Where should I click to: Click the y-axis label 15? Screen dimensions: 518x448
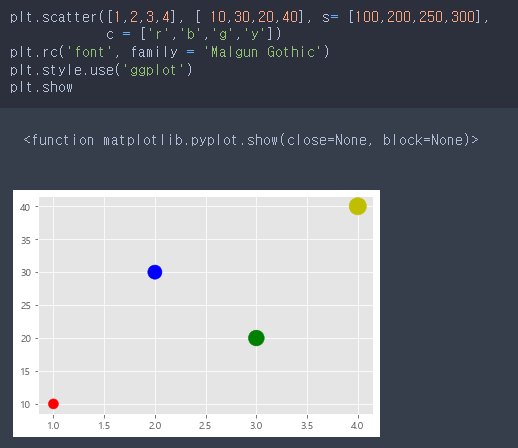pos(25,371)
